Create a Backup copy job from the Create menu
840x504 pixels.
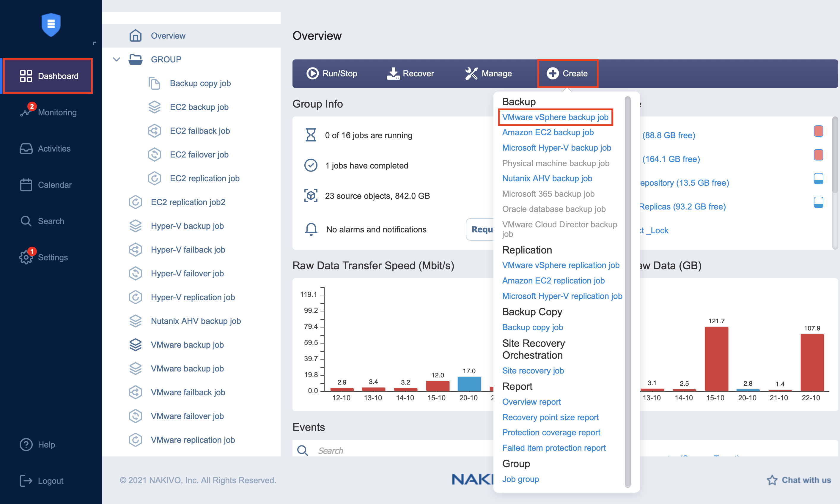click(532, 327)
